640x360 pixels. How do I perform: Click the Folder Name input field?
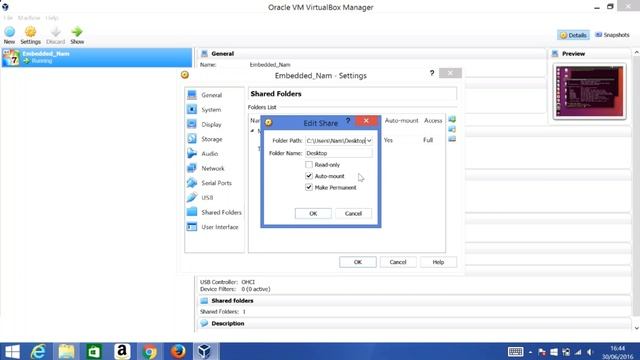tap(339, 153)
